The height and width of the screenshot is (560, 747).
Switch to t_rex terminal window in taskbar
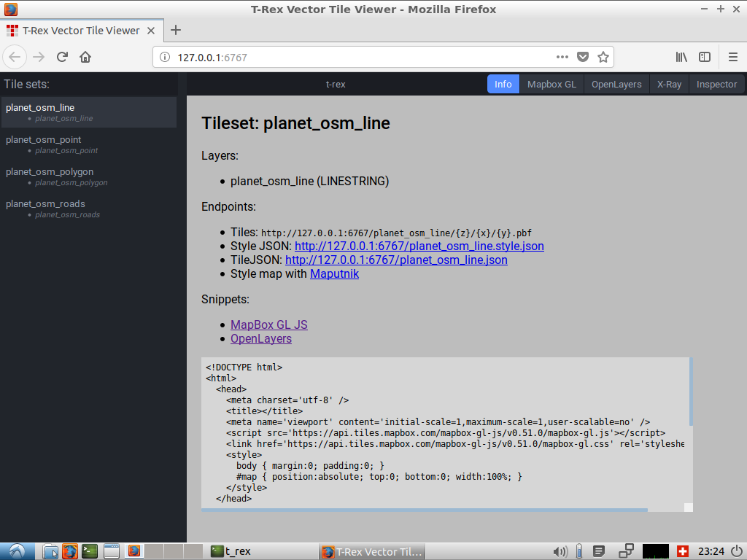[232, 551]
